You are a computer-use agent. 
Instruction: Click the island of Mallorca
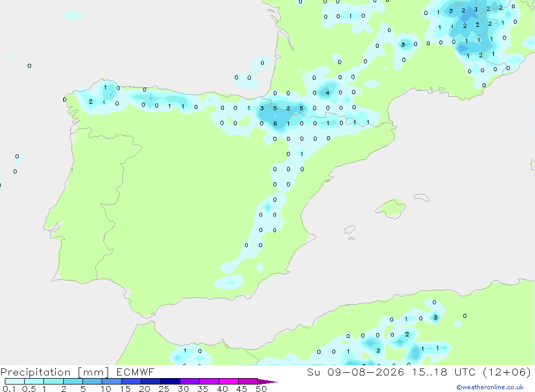391,208
